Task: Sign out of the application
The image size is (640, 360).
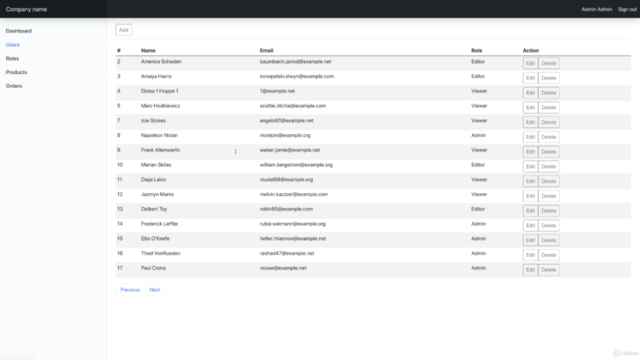Action: [x=627, y=9]
